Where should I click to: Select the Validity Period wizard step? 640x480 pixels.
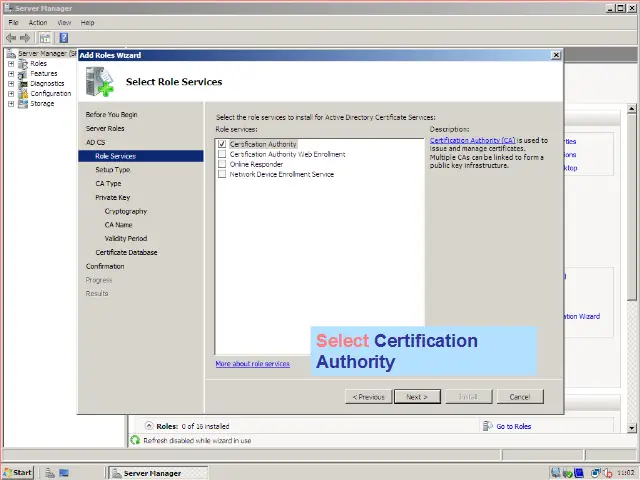click(126, 238)
